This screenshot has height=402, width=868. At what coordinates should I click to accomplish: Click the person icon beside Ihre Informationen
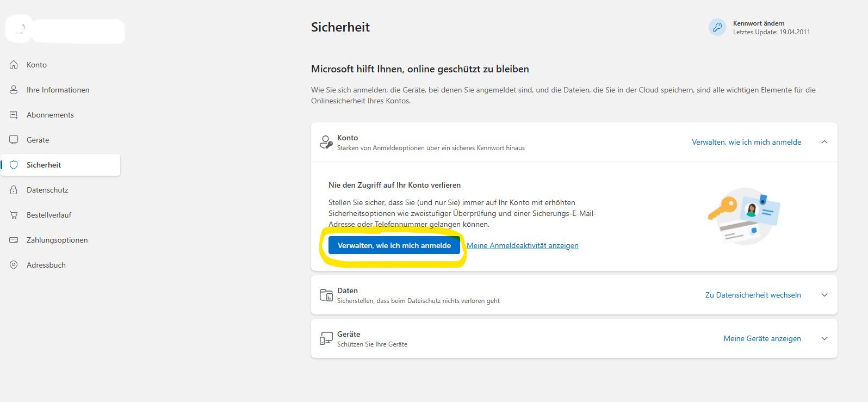(x=13, y=89)
